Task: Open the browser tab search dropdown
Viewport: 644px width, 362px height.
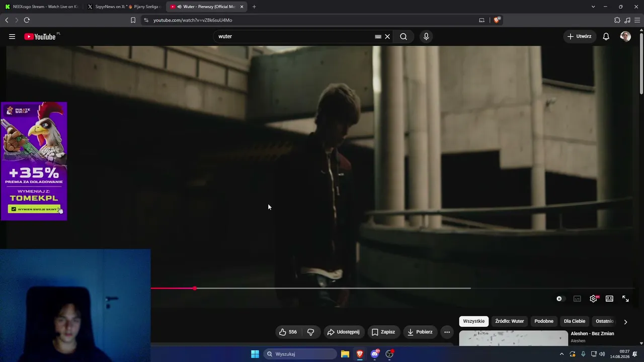Action: [x=593, y=7]
